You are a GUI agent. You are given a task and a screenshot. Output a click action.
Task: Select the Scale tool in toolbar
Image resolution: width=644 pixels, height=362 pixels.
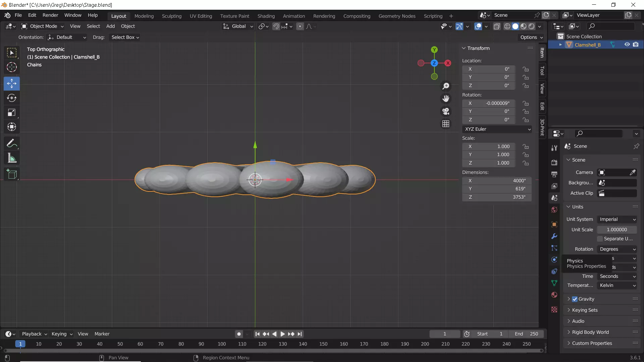pos(12,112)
